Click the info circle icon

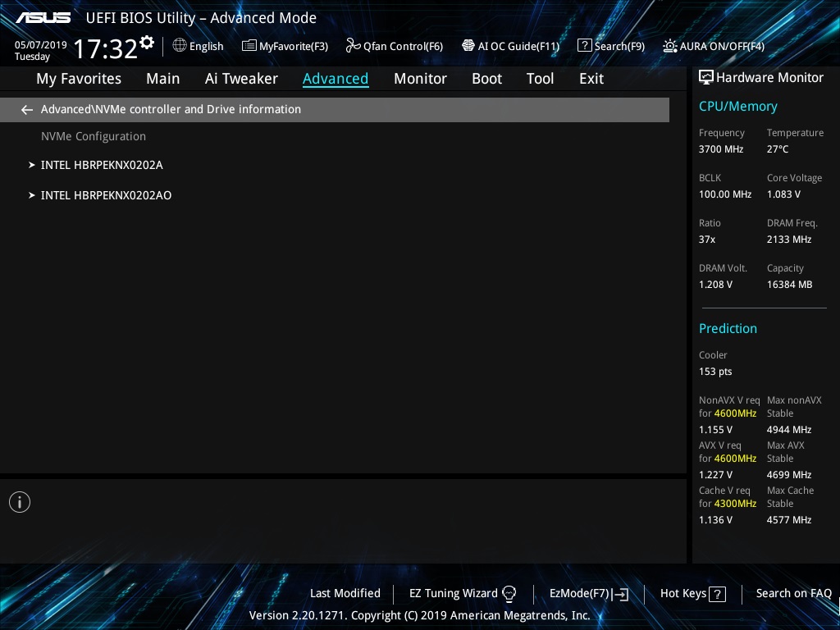[20, 502]
